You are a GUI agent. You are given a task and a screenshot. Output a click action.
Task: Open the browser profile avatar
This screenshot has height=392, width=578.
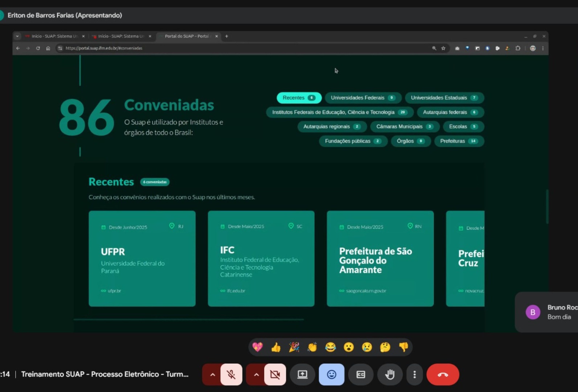[533, 48]
